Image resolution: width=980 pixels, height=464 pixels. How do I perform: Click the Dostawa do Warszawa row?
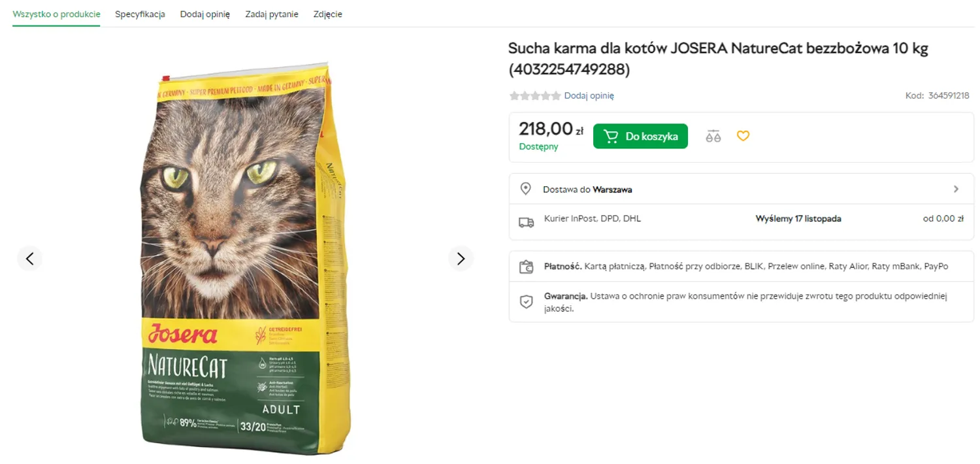click(741, 189)
